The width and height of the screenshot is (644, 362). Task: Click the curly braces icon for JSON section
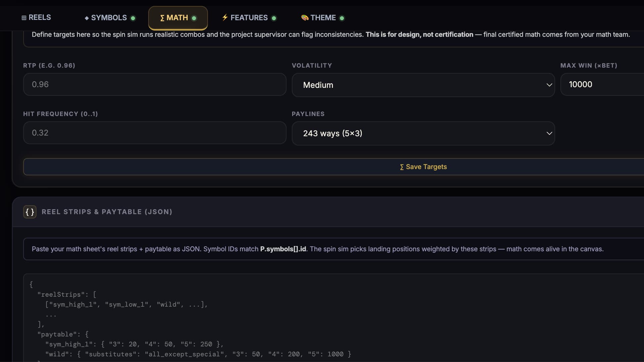click(30, 212)
